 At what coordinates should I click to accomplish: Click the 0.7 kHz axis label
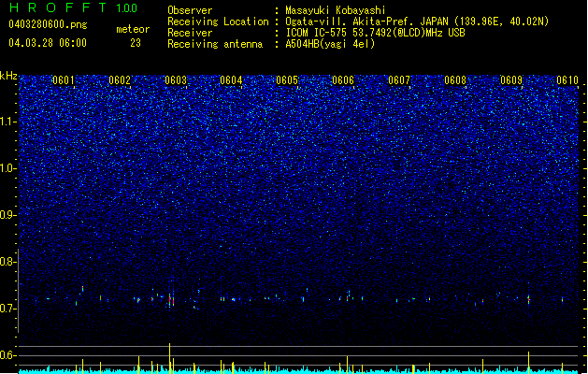pos(8,308)
